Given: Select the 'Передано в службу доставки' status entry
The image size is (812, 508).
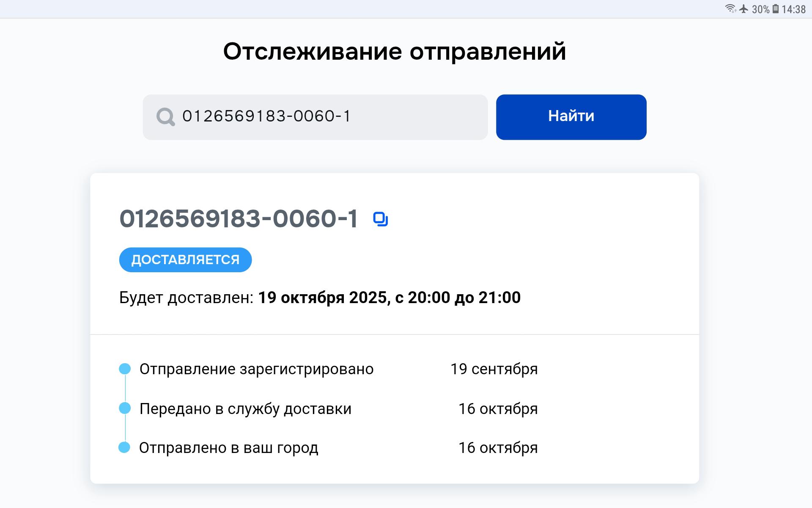Looking at the screenshot, I should point(245,409).
